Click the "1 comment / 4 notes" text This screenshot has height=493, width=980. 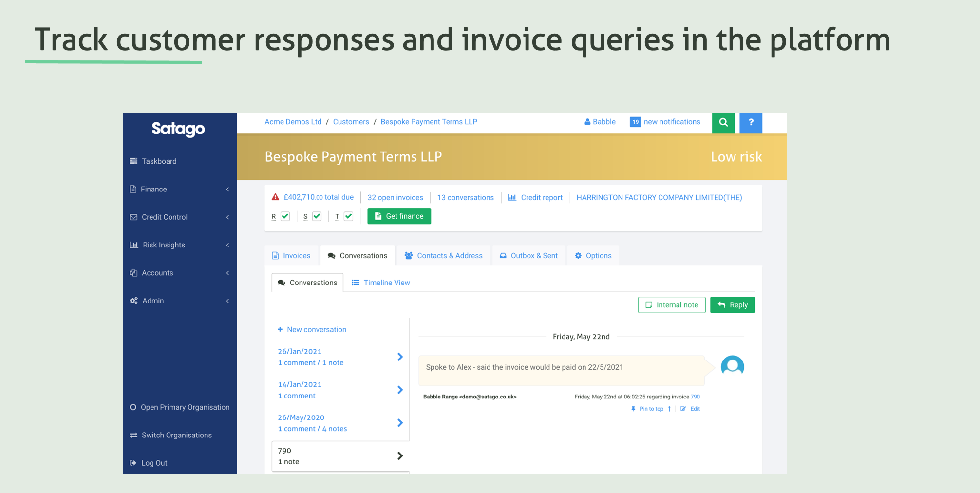tap(312, 429)
